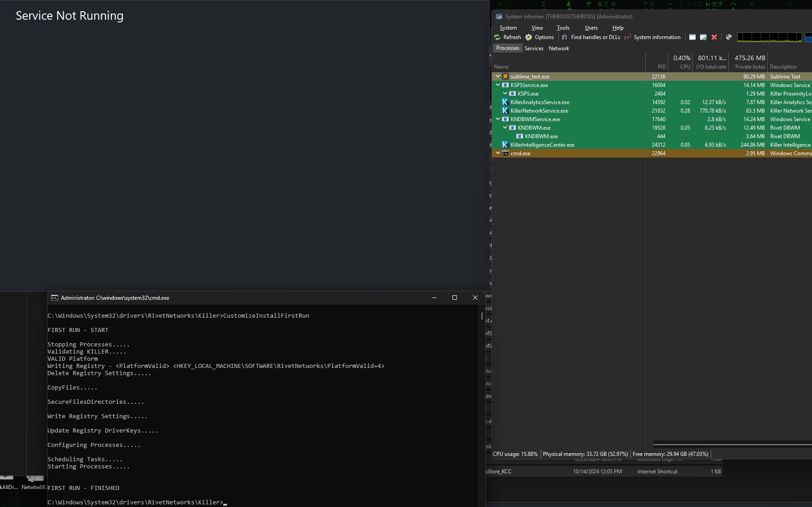Click Internet Shortcut type cell
This screenshot has height=507, width=812.
657,472
